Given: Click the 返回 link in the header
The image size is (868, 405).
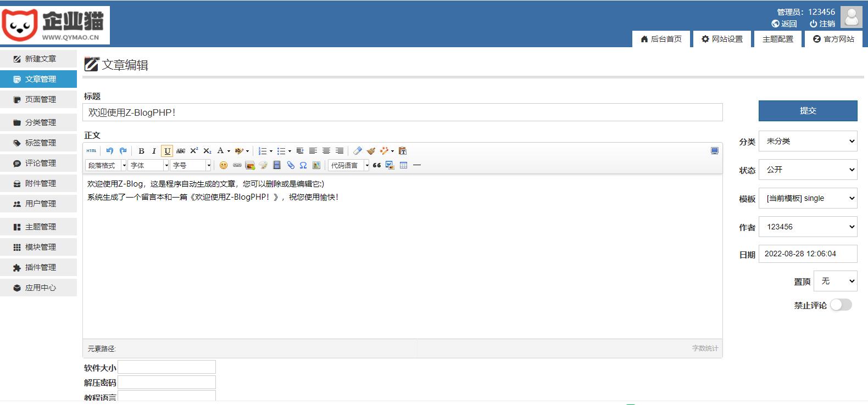Looking at the screenshot, I should click(784, 24).
